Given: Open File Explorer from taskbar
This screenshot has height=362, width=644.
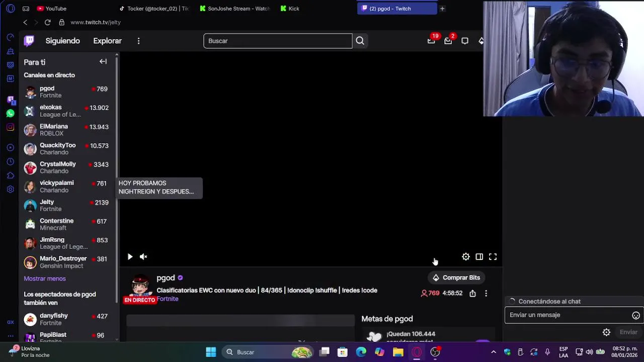Looking at the screenshot, I should [398, 352].
